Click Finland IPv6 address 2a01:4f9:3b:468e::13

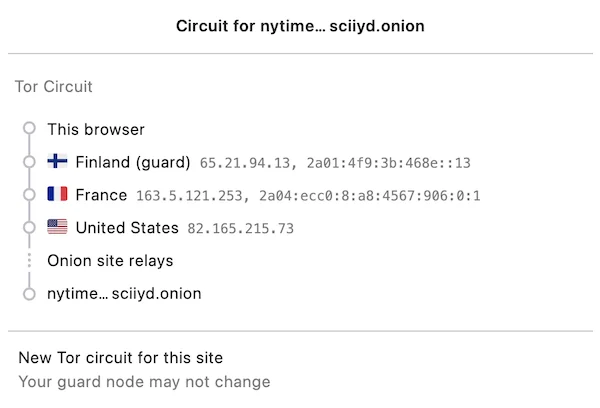click(388, 163)
